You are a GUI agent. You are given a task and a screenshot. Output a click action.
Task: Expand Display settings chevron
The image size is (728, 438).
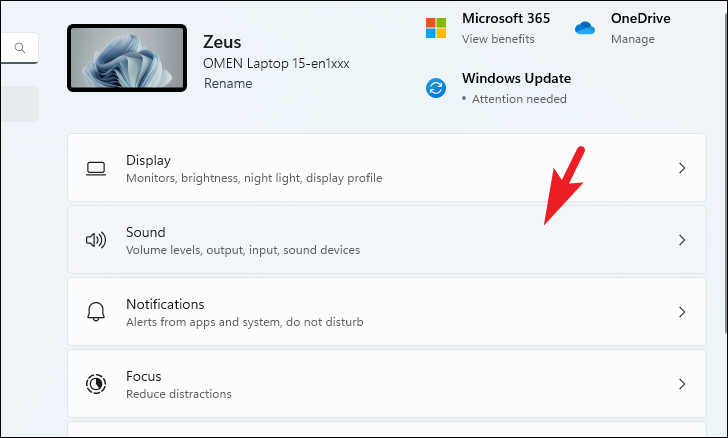[x=682, y=168]
